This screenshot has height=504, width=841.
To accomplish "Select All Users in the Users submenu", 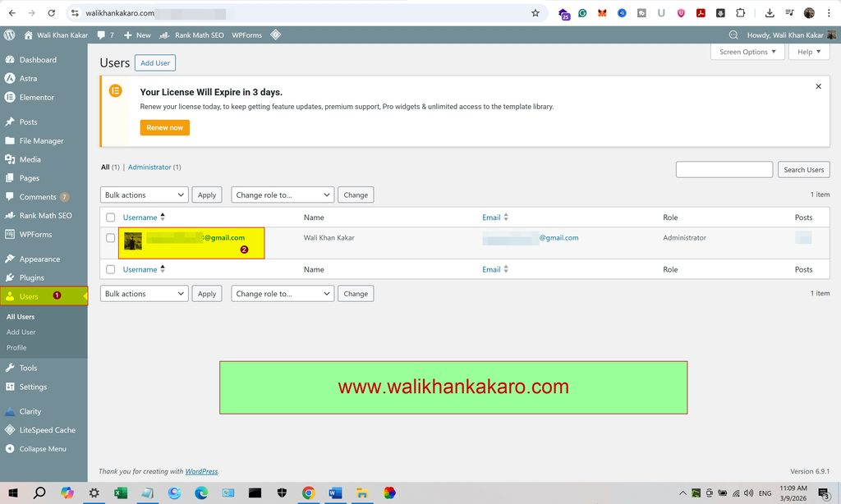I will pos(21,317).
